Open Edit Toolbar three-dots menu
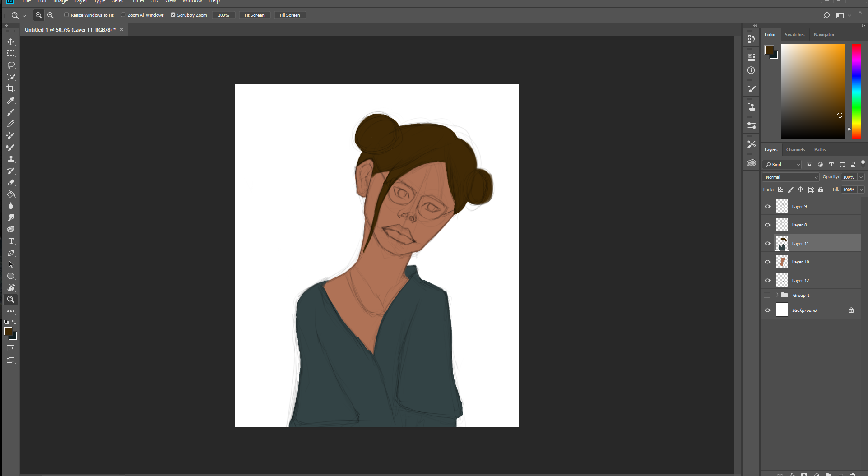Image resolution: width=868 pixels, height=476 pixels. click(x=11, y=311)
